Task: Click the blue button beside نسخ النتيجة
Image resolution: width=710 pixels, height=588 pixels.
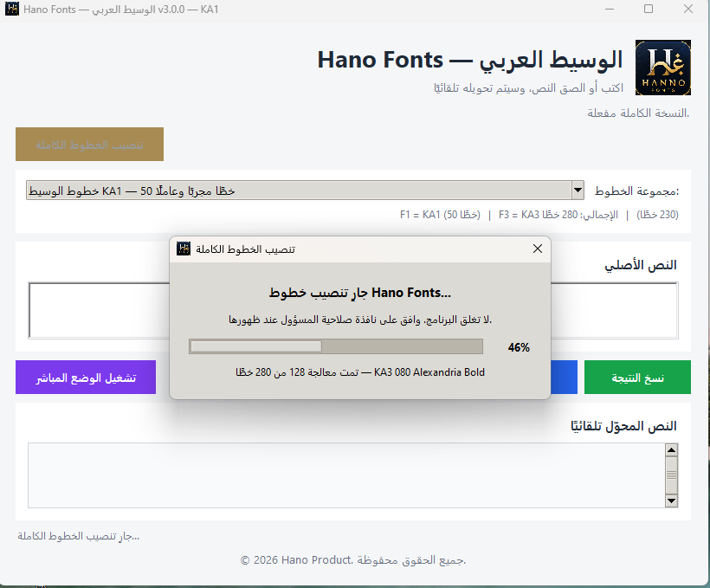Action: click(565, 378)
